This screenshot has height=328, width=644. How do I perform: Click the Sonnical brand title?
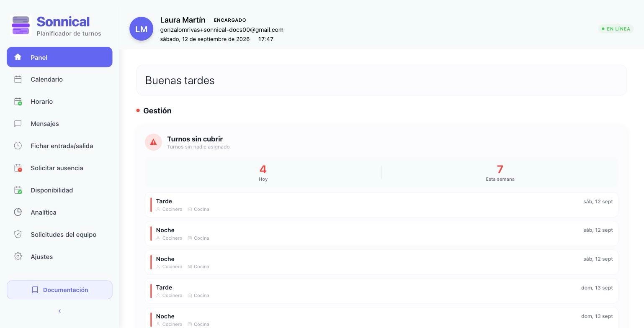pos(63,22)
